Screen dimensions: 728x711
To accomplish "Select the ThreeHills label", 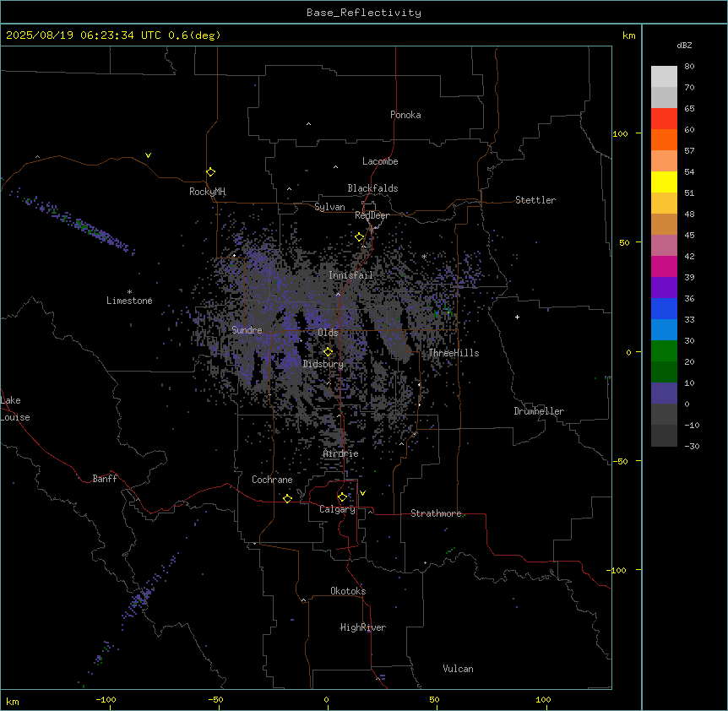I will click(454, 353).
